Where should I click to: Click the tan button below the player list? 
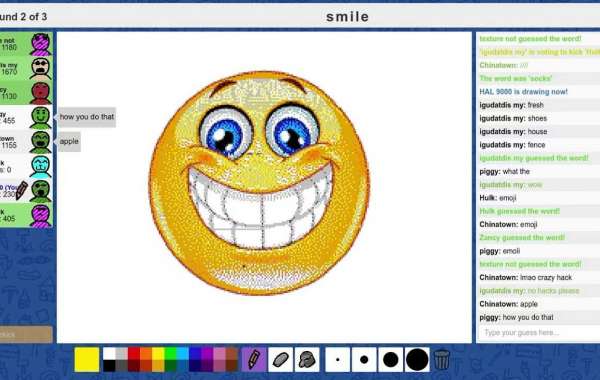(26, 334)
